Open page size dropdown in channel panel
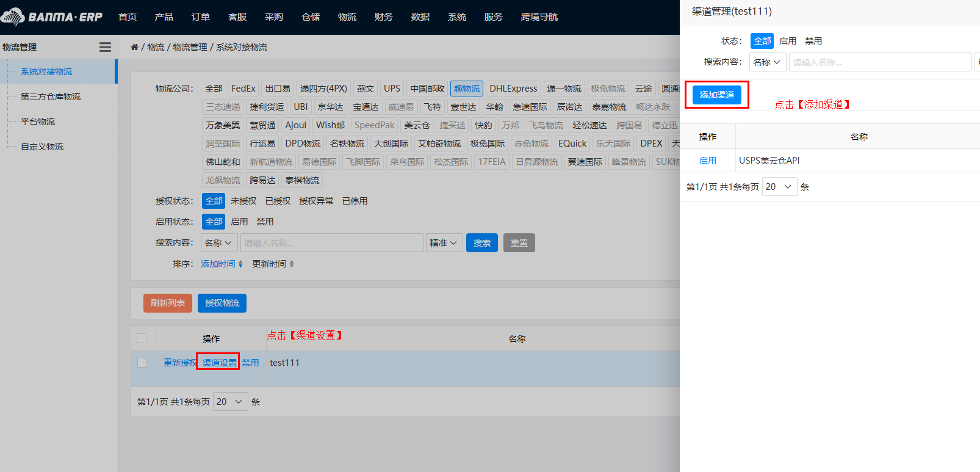 pos(779,187)
